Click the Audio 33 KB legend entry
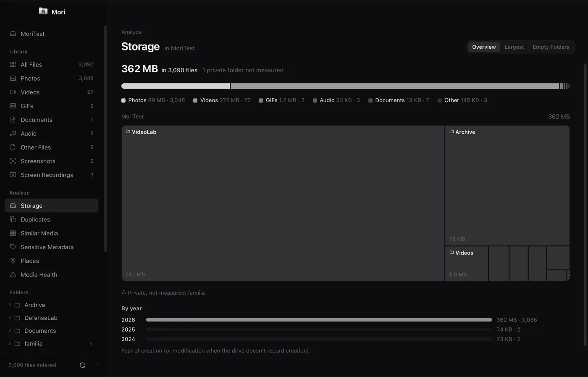 [336, 100]
